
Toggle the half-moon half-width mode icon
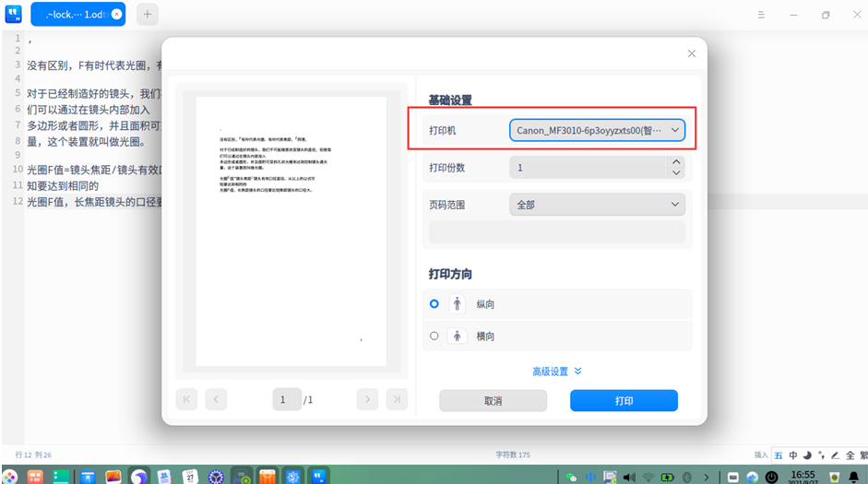808,455
